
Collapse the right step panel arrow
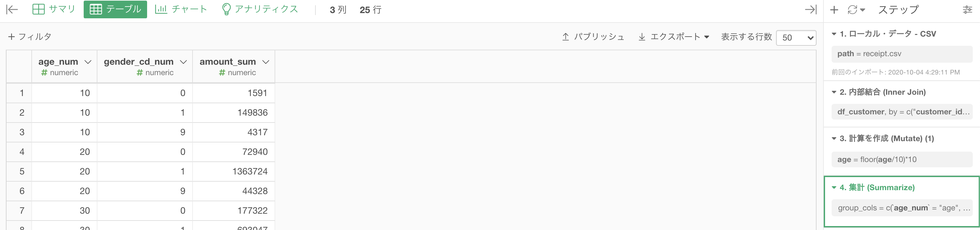[811, 9]
